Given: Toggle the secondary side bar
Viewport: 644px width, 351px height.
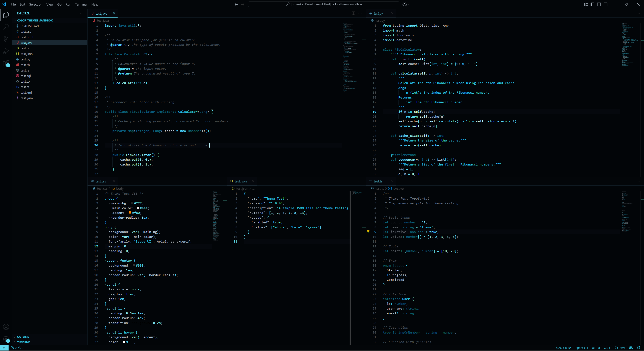Looking at the screenshot, I should pyautogui.click(x=605, y=4).
